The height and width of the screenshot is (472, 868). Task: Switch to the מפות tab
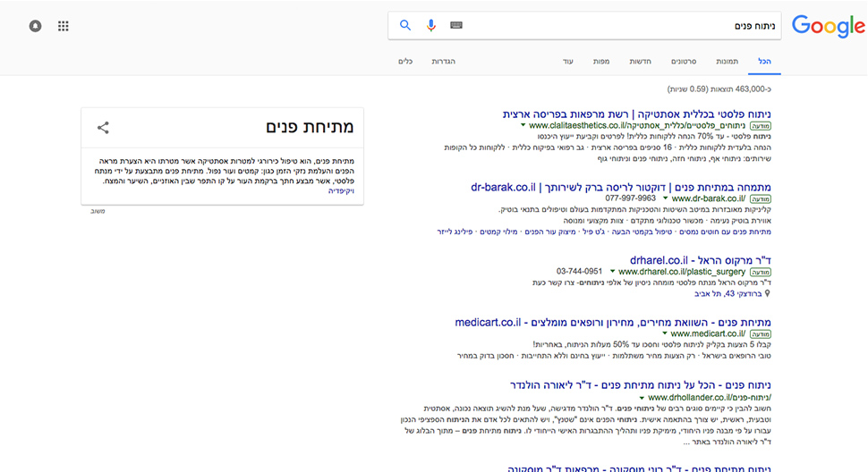point(601,62)
